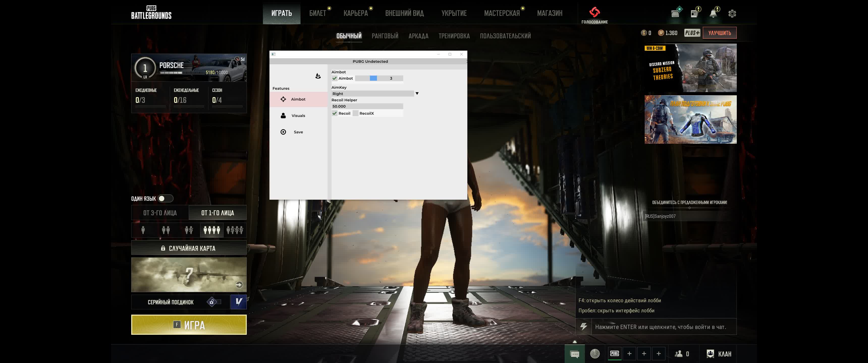This screenshot has height=363, width=868.
Task: Toggle the ОДИН ЯЗЫК switch
Action: (x=166, y=198)
